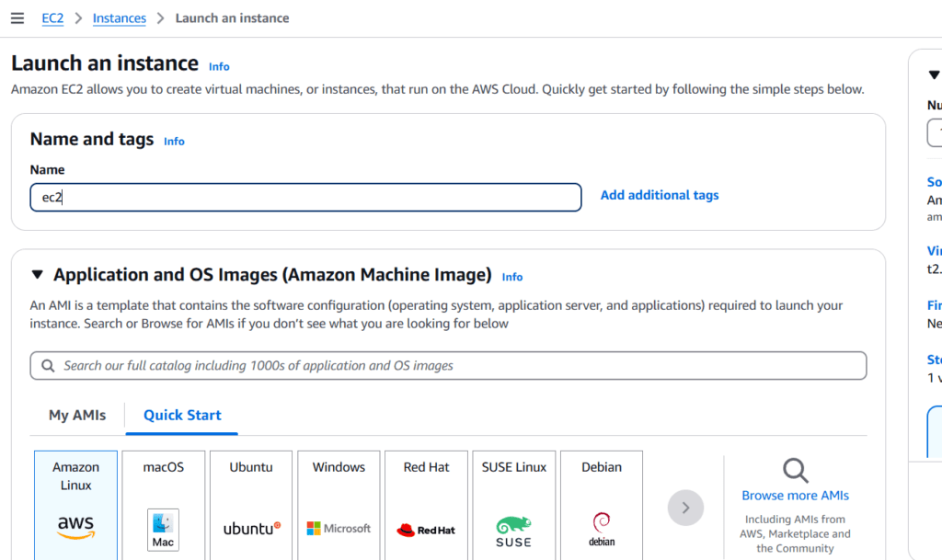Image resolution: width=942 pixels, height=560 pixels.
Task: Add additional tags to the instance
Action: pyautogui.click(x=659, y=195)
